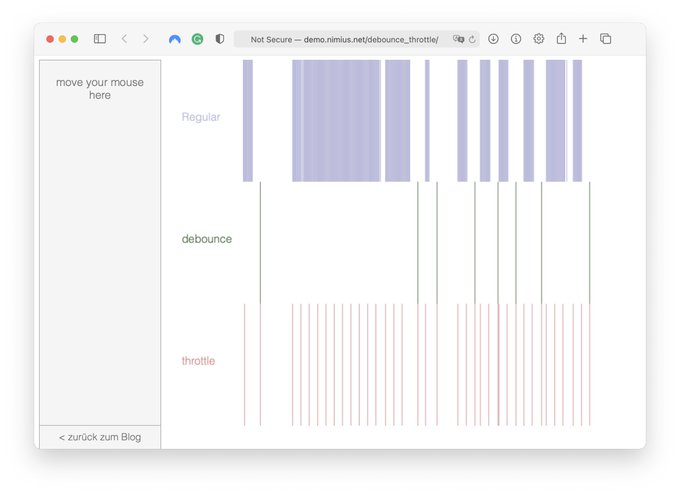Go forward with the right chevron

[146, 39]
